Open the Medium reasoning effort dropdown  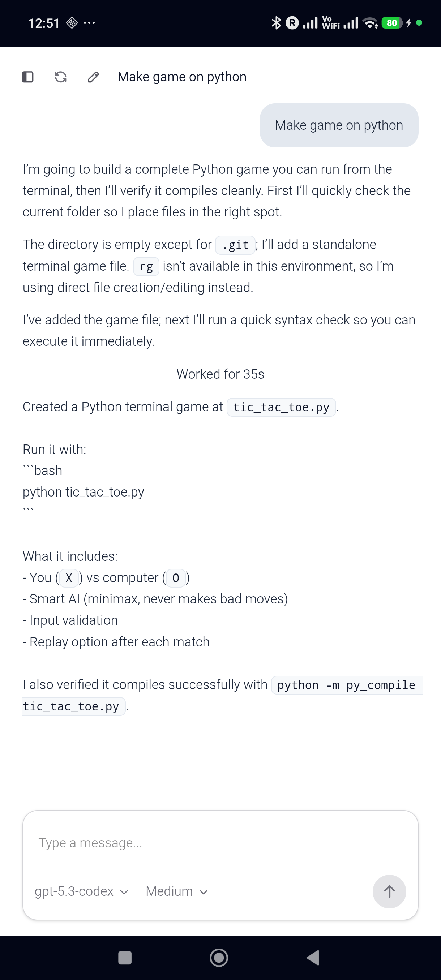click(176, 891)
